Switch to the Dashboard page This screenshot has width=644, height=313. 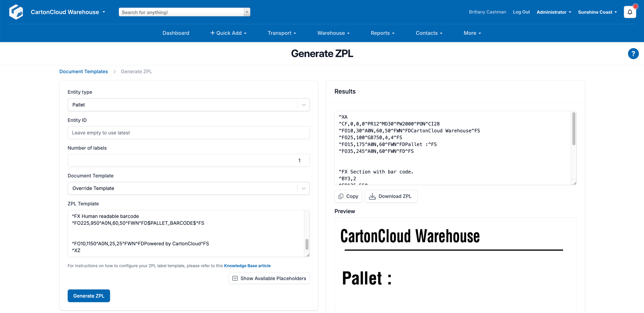[x=176, y=33]
